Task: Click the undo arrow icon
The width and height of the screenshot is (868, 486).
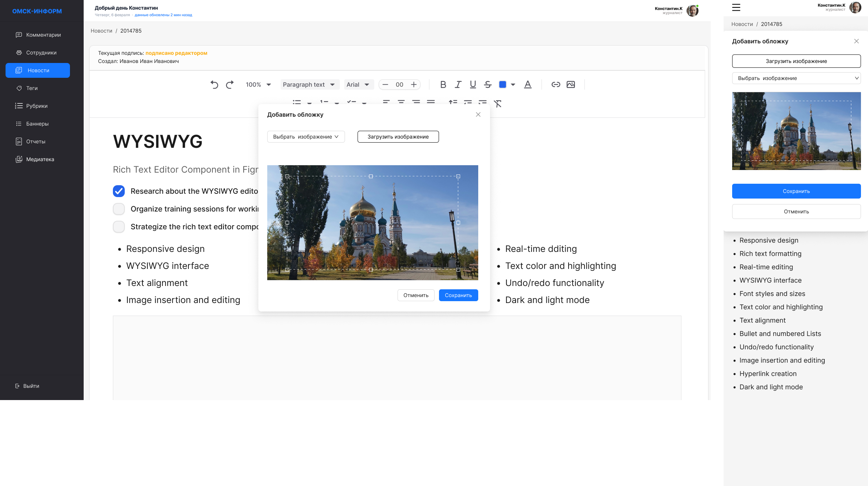Action: click(x=214, y=84)
